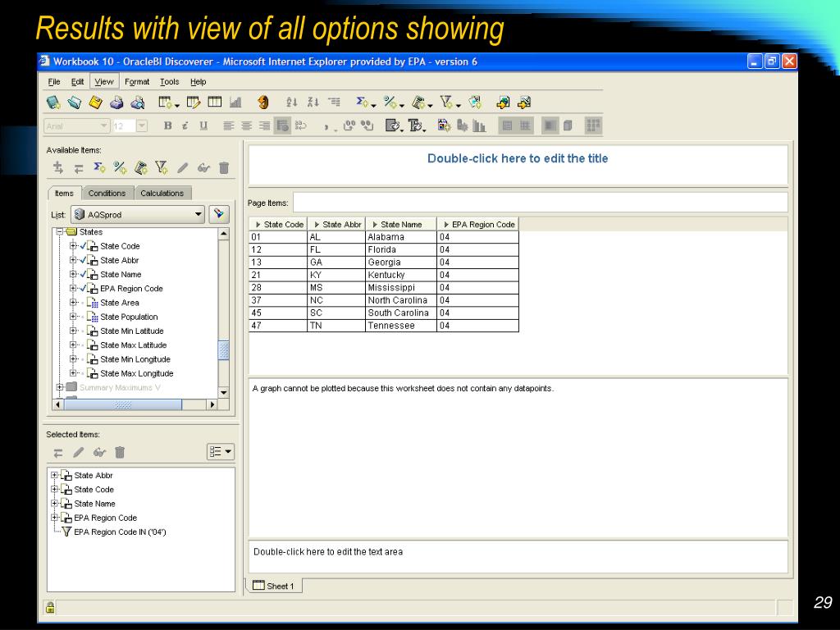Click the lock icon in status bar
840x630 pixels.
pos(50,607)
